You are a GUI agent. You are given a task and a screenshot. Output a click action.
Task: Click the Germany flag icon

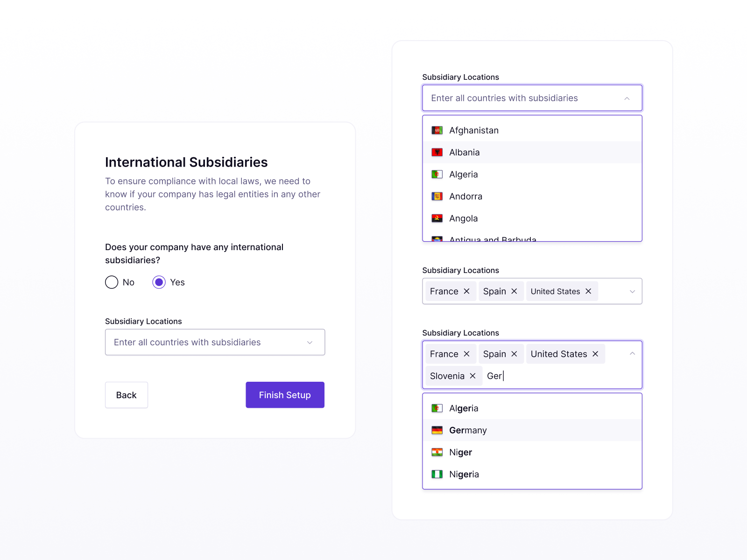point(437,430)
